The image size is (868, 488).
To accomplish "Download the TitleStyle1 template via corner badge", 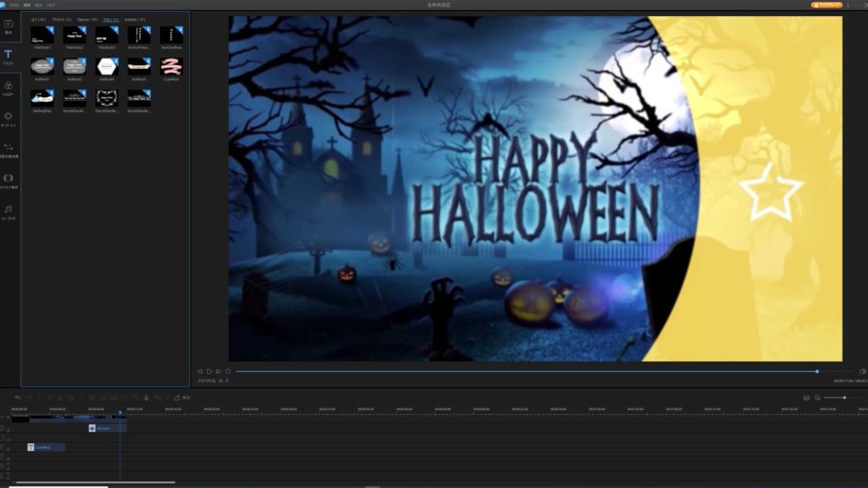I will pyautogui.click(x=51, y=30).
